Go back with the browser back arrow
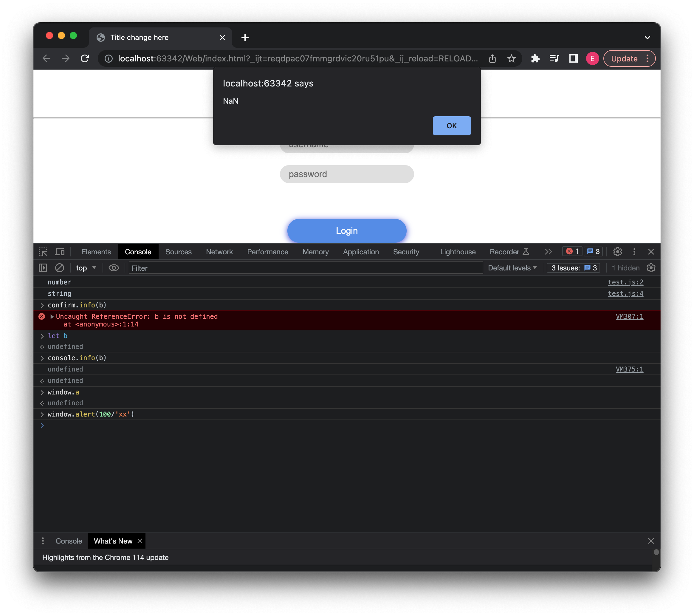 tap(47, 58)
